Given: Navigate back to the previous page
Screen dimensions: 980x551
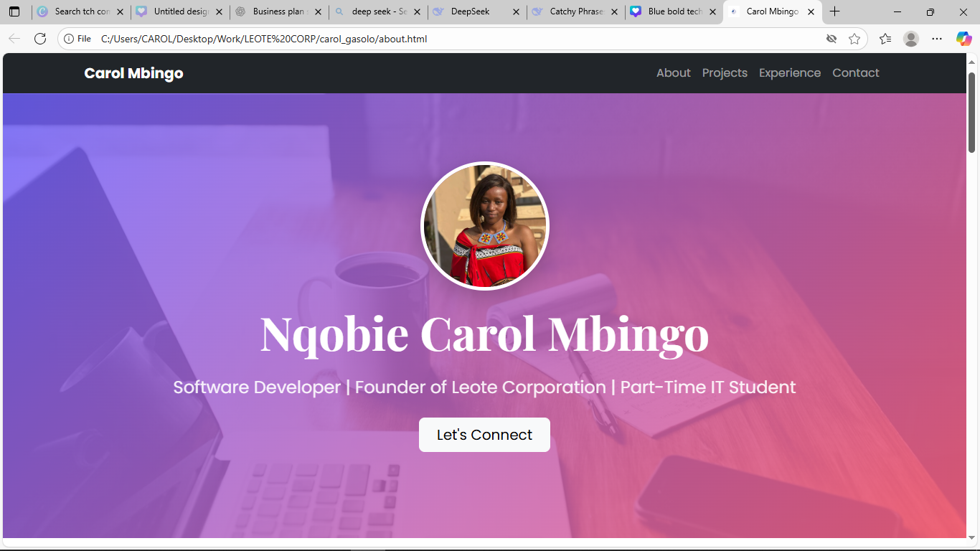Looking at the screenshot, I should pyautogui.click(x=14, y=39).
